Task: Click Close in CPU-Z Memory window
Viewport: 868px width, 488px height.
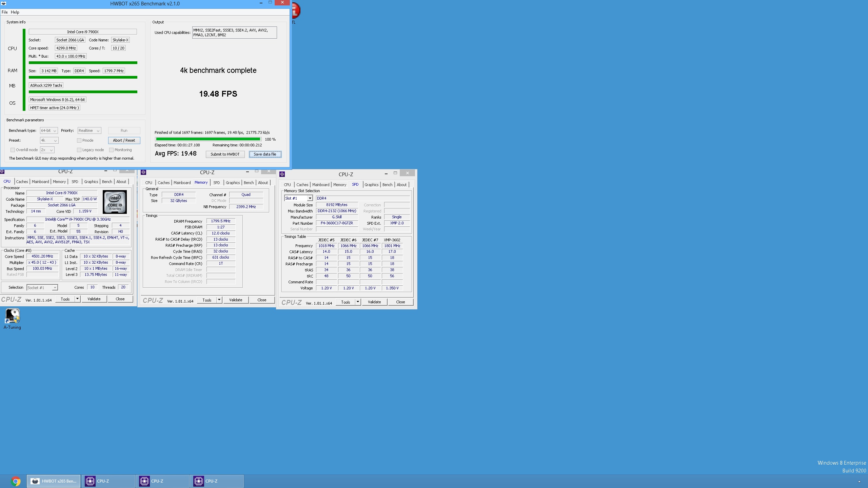Action: tap(262, 300)
